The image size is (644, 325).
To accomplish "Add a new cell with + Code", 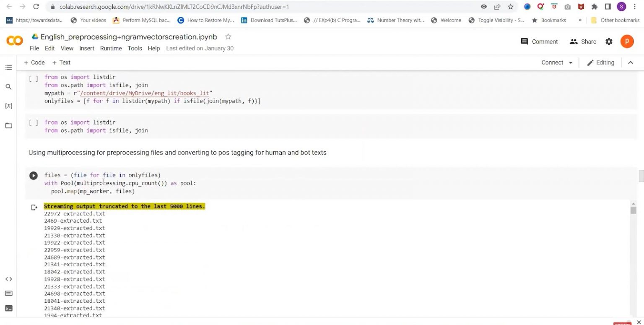I will (34, 62).
